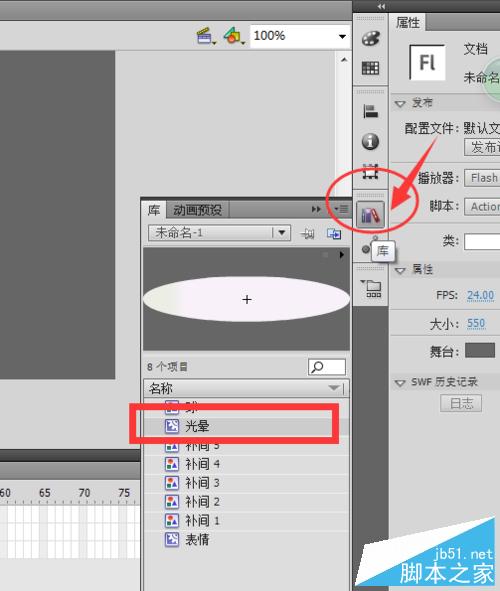This screenshot has width=500, height=591.
Task: Play the library preview arrow
Action: tap(341, 255)
